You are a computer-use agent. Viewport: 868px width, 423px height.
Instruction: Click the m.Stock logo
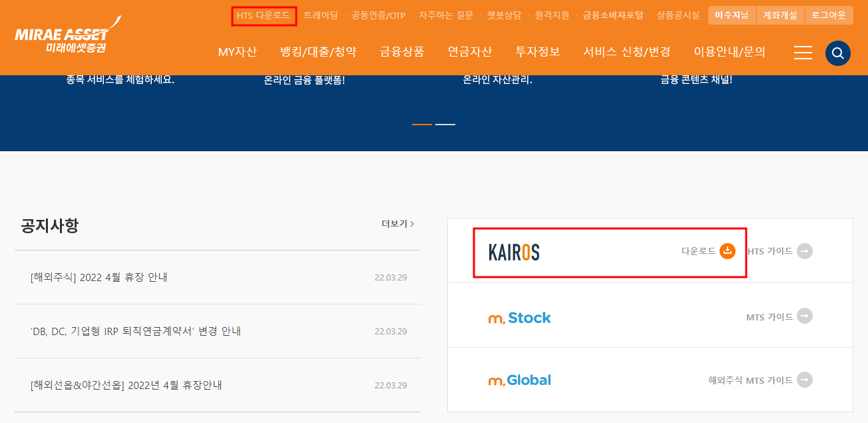tap(519, 318)
